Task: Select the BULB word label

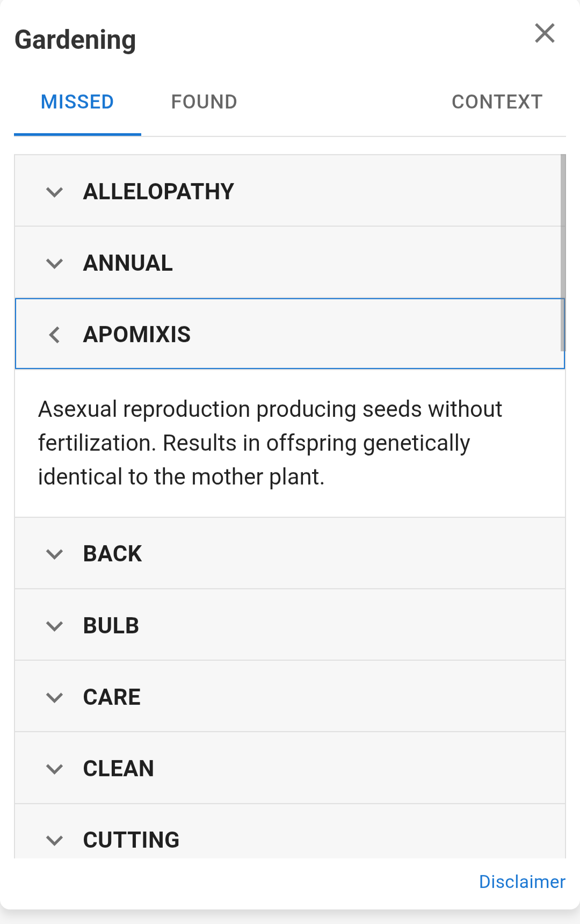Action: point(111,626)
